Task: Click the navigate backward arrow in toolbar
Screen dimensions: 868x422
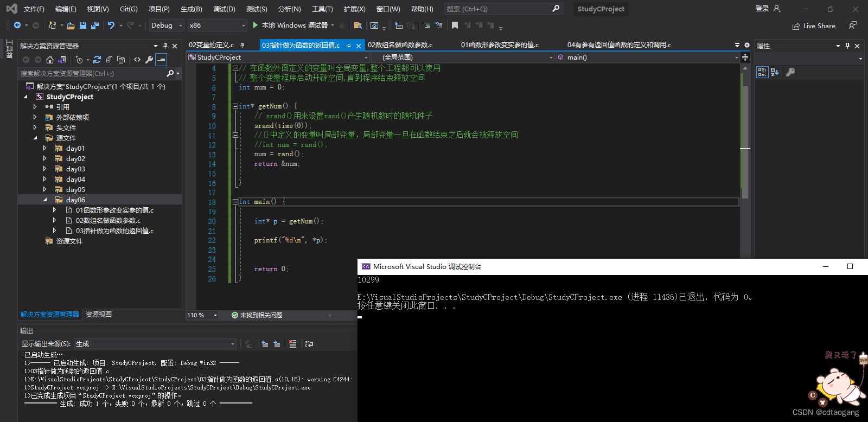Action: (x=17, y=25)
